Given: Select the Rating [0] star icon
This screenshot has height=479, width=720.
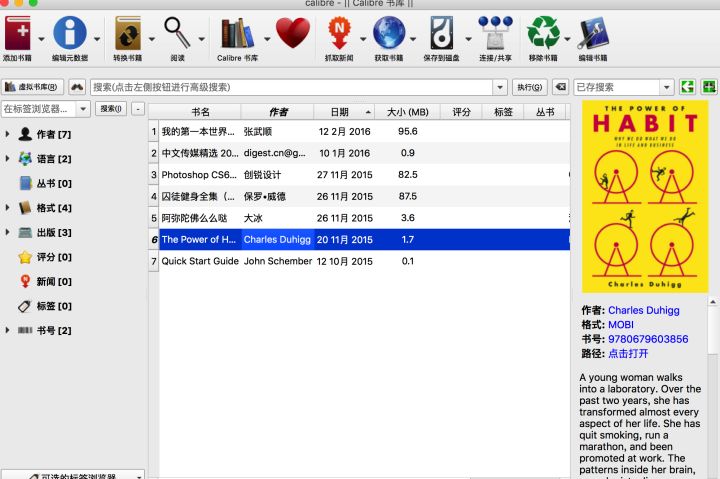Looking at the screenshot, I should [25, 257].
